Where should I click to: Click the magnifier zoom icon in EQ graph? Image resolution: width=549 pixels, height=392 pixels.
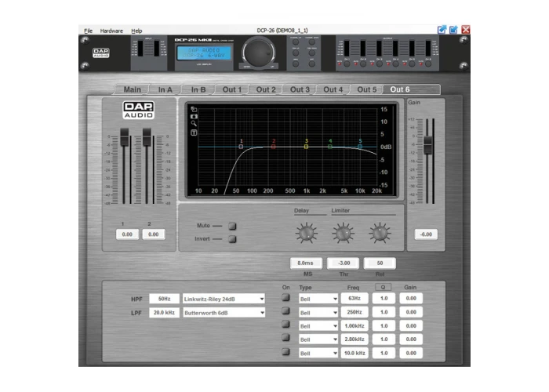194,124
